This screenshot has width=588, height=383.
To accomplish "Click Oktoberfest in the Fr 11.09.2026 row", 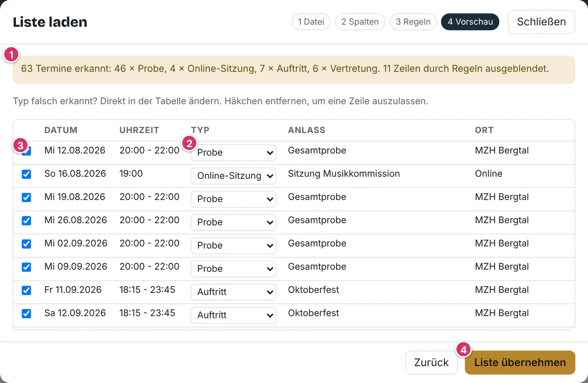I will pos(313,290).
